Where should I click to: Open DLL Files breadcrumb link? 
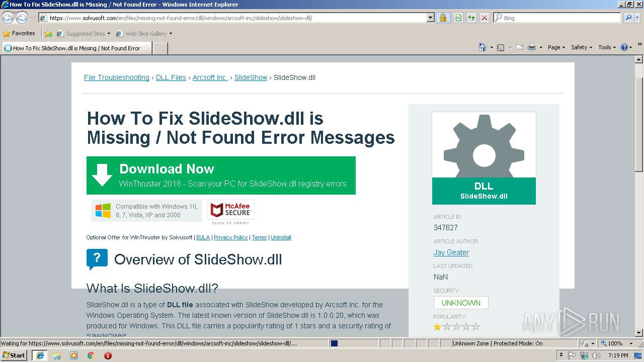(171, 77)
